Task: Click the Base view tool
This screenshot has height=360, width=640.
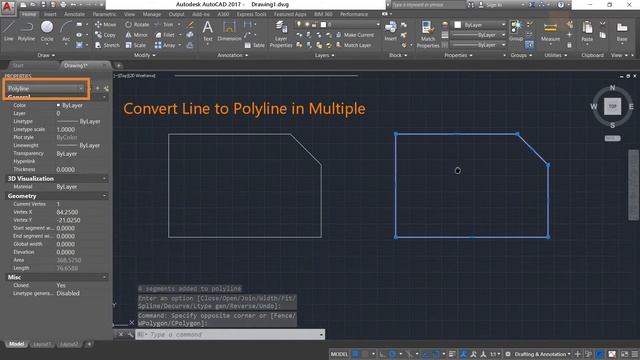Action: (x=622, y=32)
